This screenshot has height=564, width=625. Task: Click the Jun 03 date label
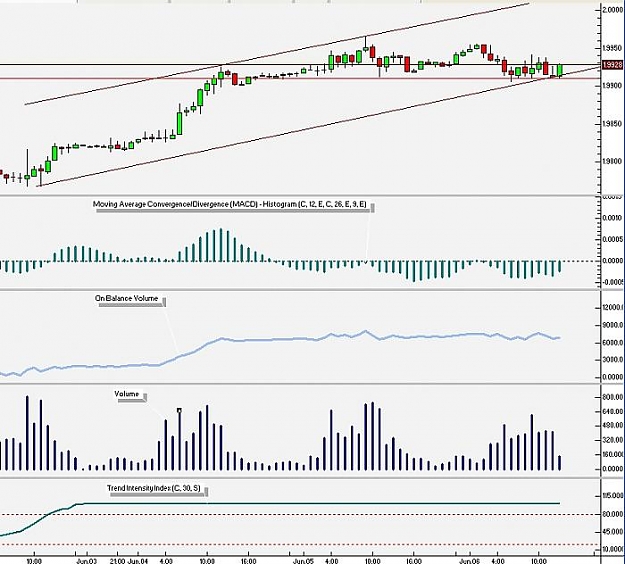86,561
